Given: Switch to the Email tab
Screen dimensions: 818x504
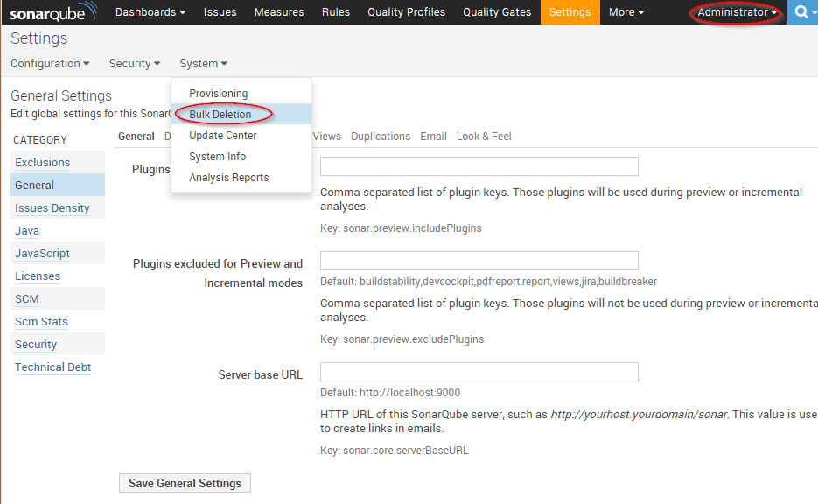Looking at the screenshot, I should (434, 136).
